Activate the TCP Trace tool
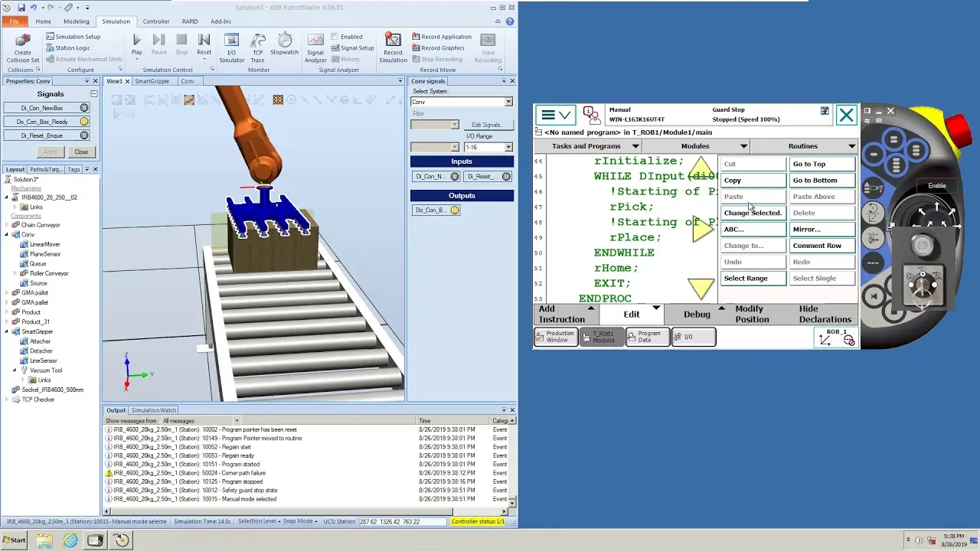980x551 pixels. click(x=257, y=47)
